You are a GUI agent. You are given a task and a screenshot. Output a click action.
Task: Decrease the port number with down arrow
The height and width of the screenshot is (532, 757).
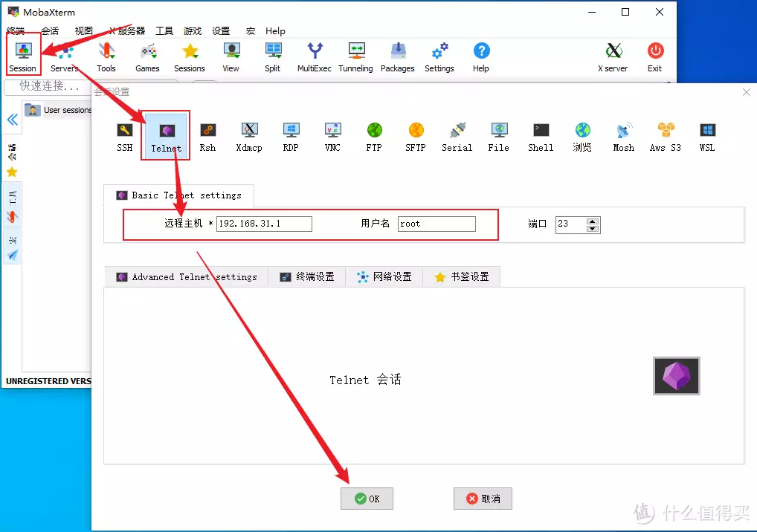coord(593,229)
